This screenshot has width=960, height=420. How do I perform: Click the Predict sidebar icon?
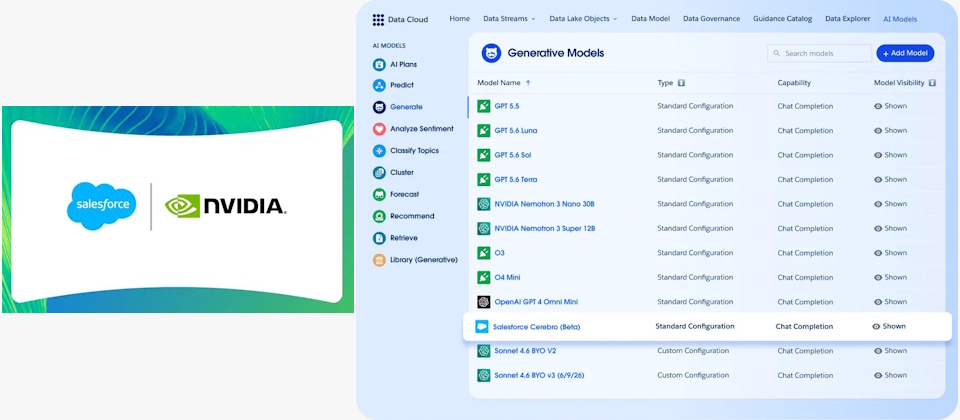379,85
